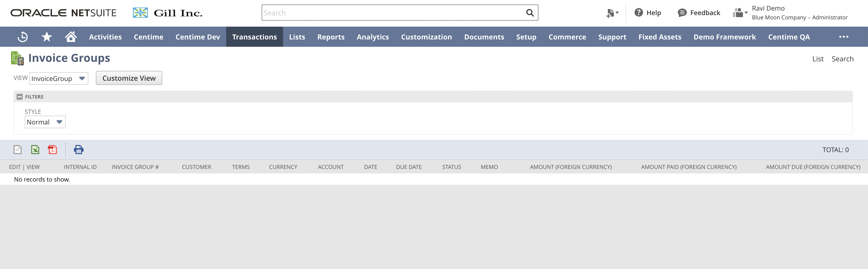Click the search magnifier icon
Viewport: 868px width, 269px height.
coord(530,13)
